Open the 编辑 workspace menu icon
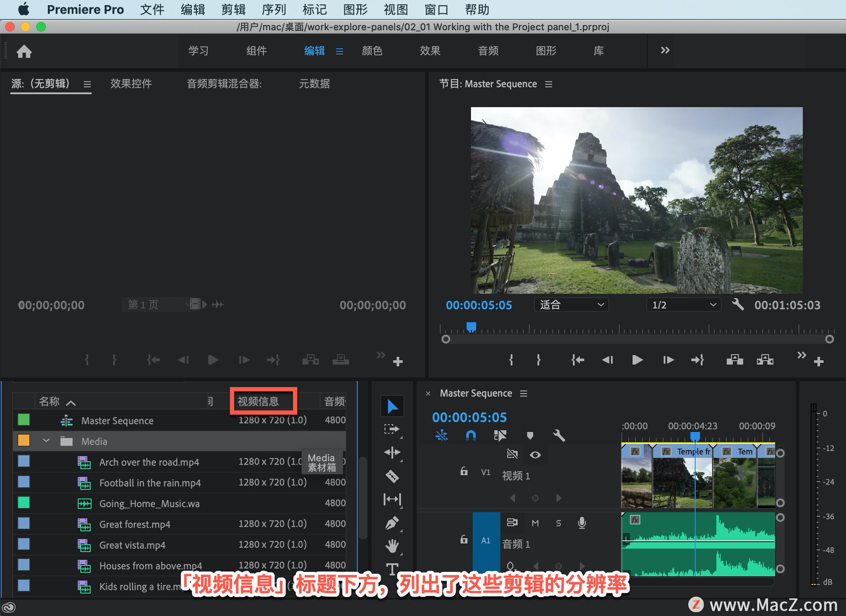 click(339, 52)
